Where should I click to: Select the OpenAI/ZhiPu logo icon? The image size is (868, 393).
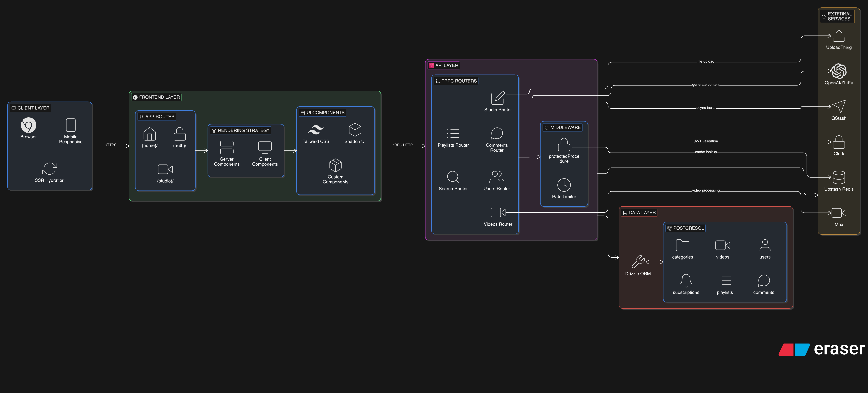tap(839, 71)
